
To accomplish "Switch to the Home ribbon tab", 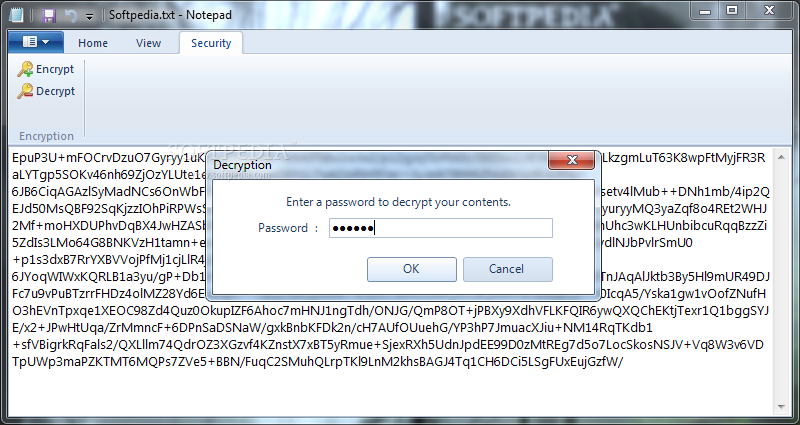I will 93,43.
